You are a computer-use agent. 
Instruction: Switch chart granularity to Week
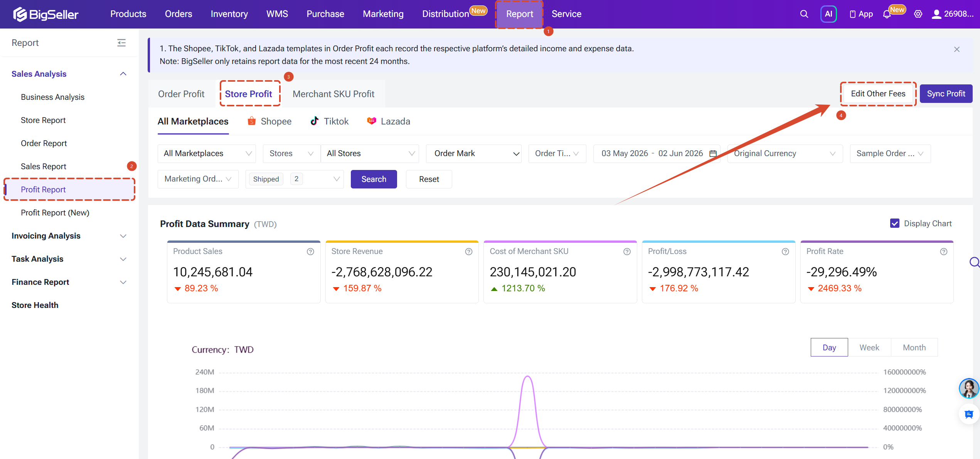click(869, 348)
